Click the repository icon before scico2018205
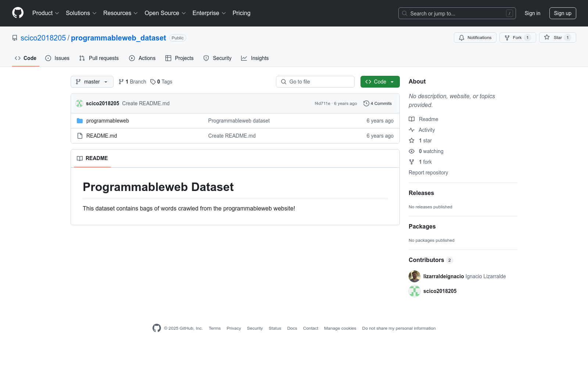 15,38
